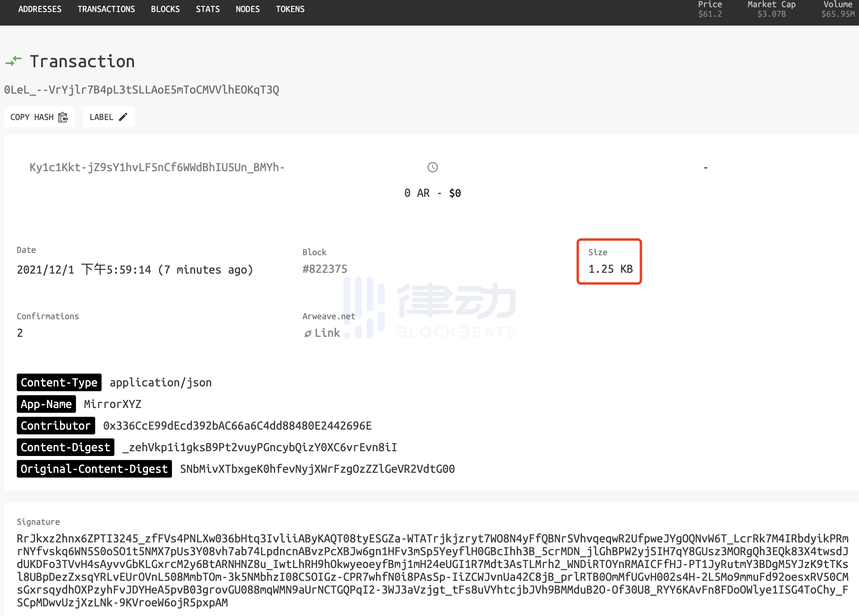859x616 pixels.
Task: Click the transaction hash text
Action: pyautogui.click(x=142, y=90)
